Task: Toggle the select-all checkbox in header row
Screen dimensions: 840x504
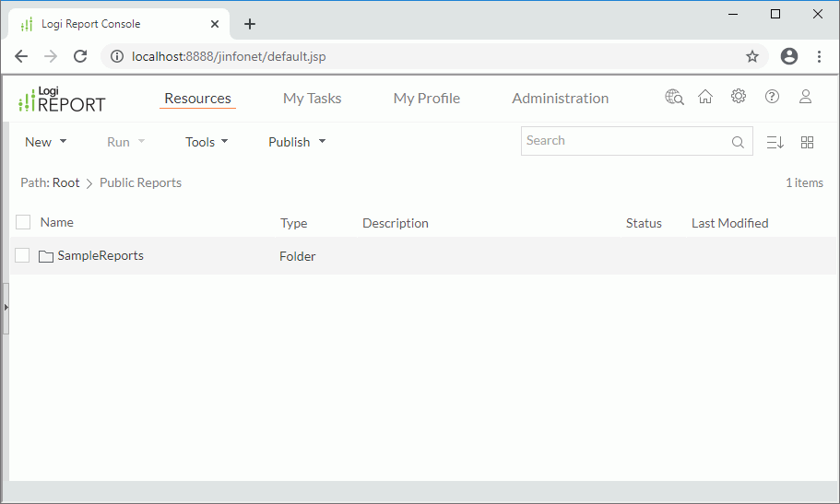Action: (x=23, y=222)
